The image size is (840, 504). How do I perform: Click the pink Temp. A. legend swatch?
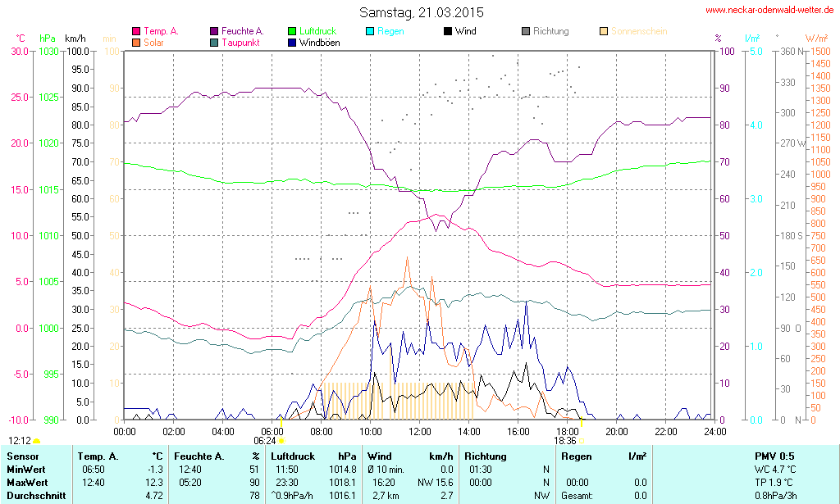(136, 31)
